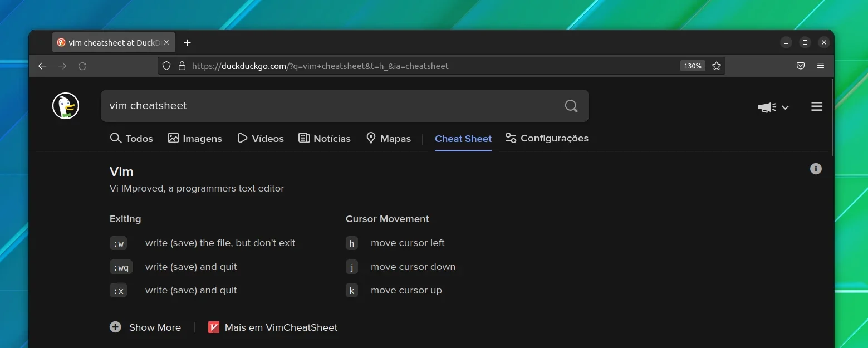Open the Pocket save icon
The width and height of the screenshot is (868, 348).
click(801, 66)
